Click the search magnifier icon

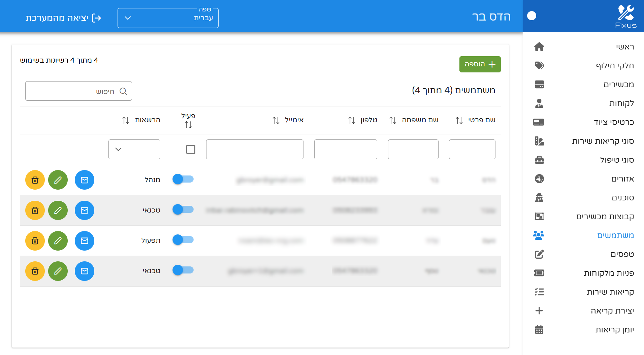(x=123, y=91)
